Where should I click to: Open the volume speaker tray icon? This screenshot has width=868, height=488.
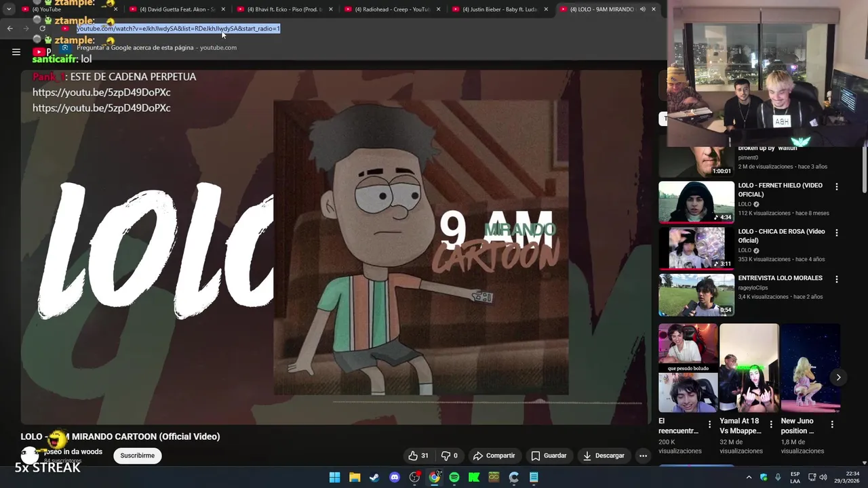click(823, 477)
